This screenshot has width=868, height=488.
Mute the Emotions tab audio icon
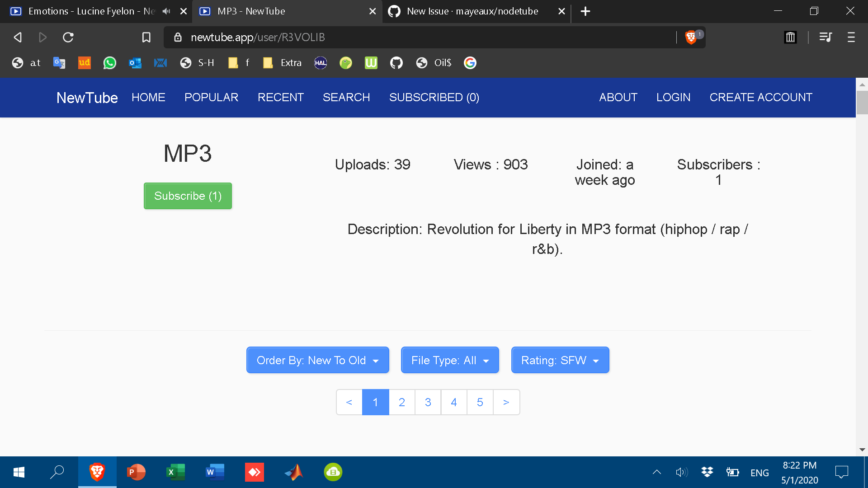coord(166,11)
